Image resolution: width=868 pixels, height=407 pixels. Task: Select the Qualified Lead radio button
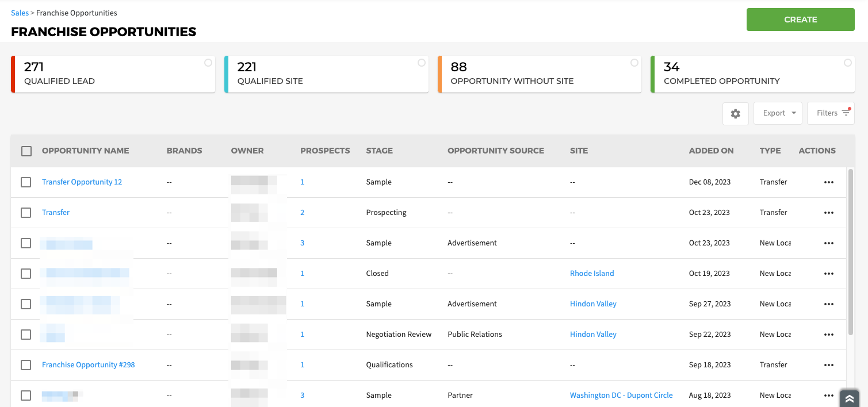[x=208, y=63]
